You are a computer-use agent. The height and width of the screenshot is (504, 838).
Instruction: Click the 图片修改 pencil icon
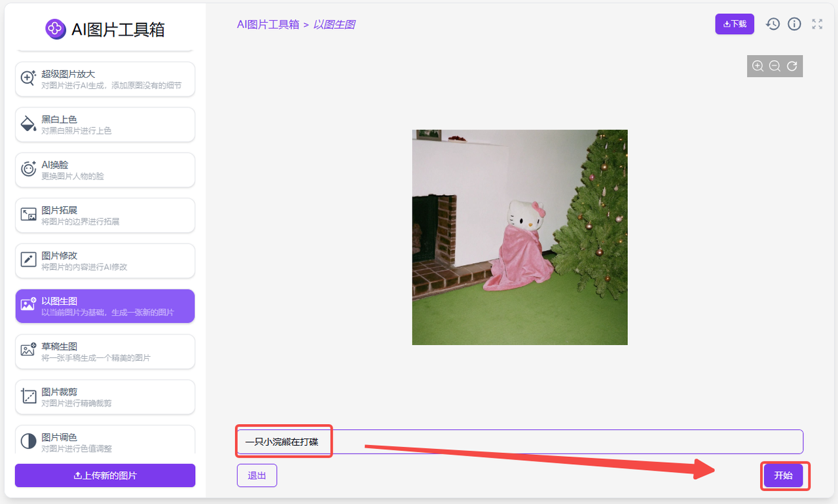coord(28,261)
